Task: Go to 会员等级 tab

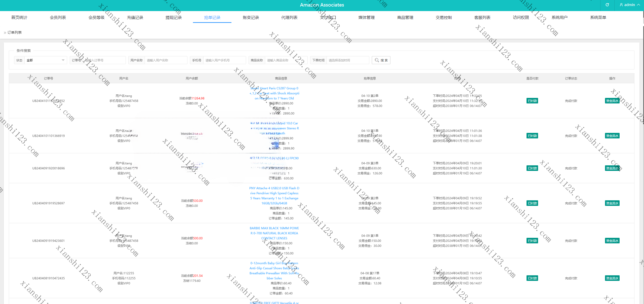Action: pos(96,17)
